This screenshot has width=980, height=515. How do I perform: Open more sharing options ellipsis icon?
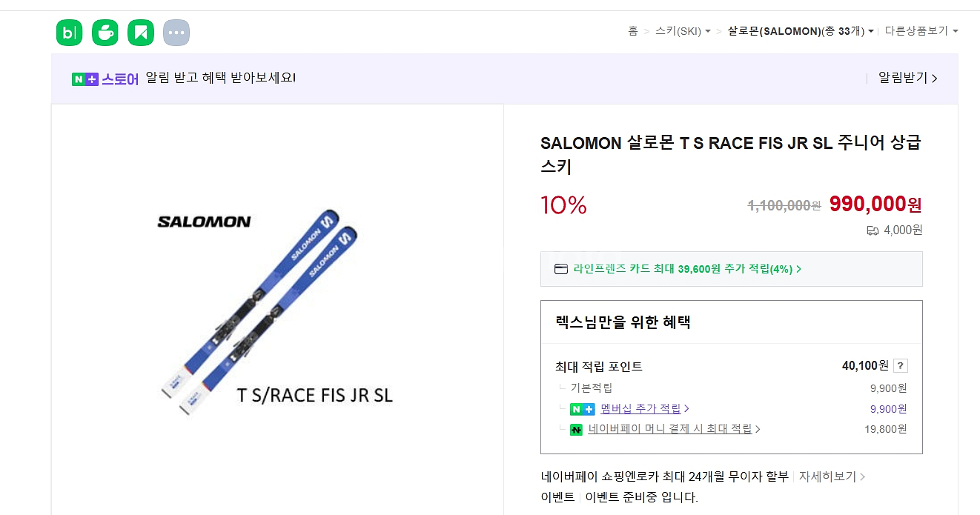point(176,33)
